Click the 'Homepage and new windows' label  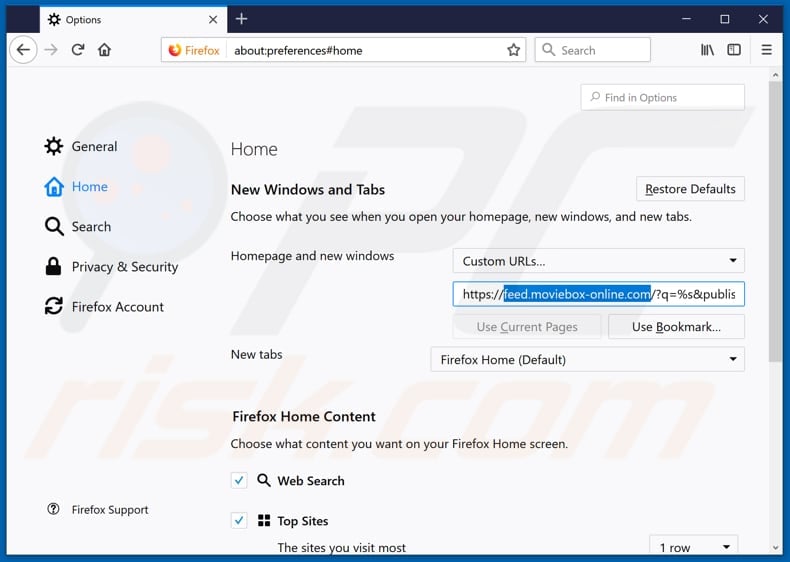pos(312,256)
